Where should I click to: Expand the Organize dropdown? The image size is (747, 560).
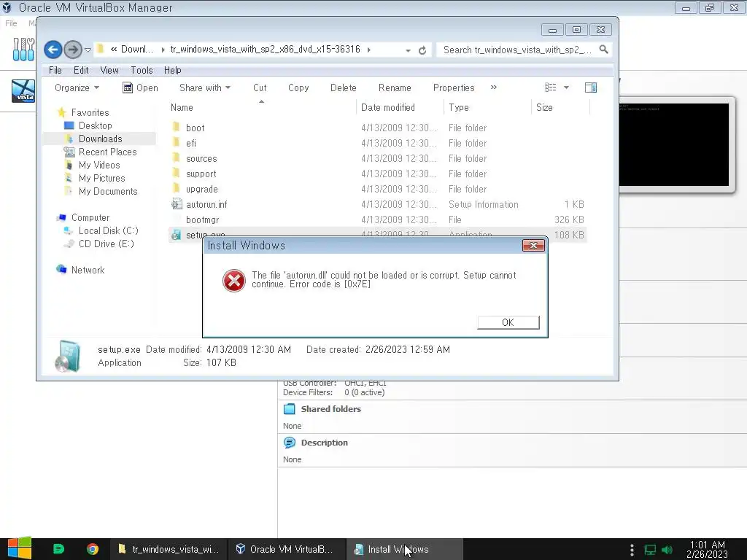point(77,87)
